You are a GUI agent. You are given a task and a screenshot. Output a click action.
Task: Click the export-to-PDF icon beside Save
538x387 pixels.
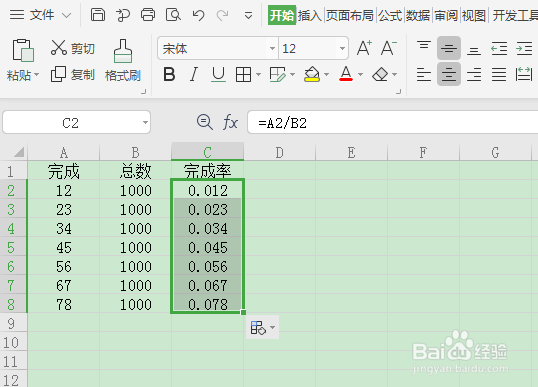[123, 15]
